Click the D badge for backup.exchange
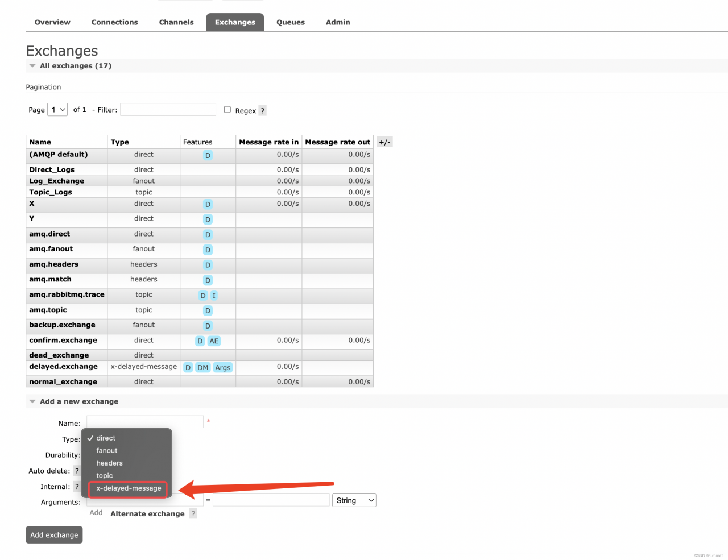 point(208,326)
